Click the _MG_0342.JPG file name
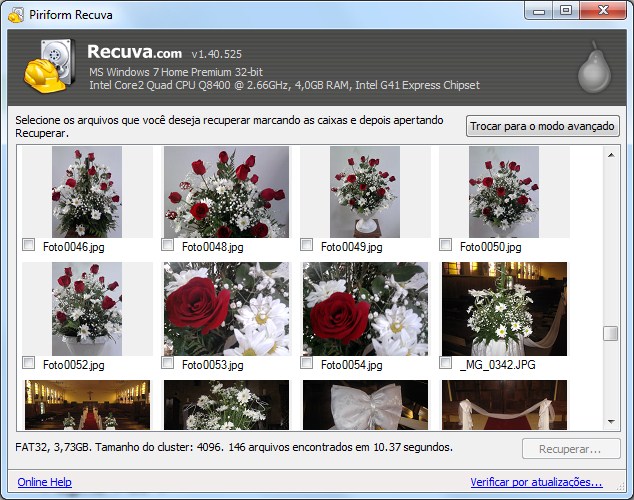Viewport: 634px width, 500px height. 498,365
